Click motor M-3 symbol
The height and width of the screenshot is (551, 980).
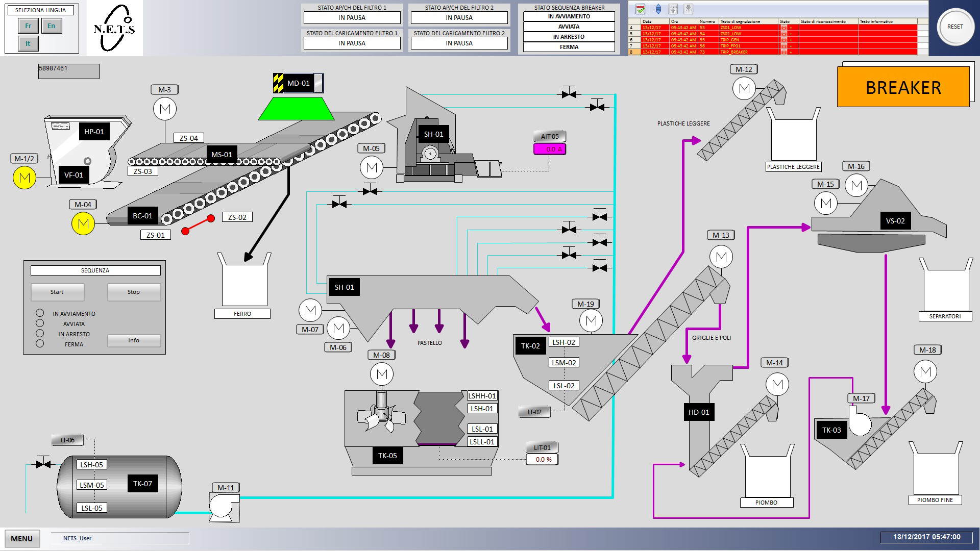pyautogui.click(x=165, y=109)
